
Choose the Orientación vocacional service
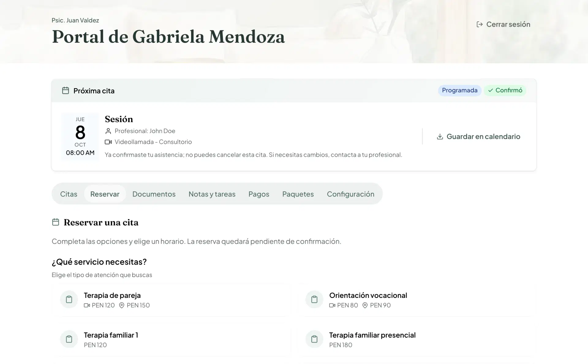click(x=417, y=300)
